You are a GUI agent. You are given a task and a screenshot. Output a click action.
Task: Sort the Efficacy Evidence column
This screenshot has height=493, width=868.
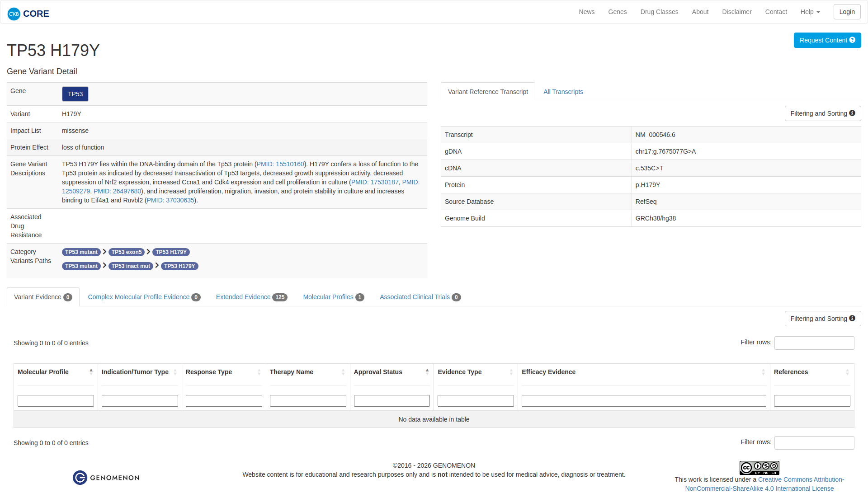tap(763, 372)
